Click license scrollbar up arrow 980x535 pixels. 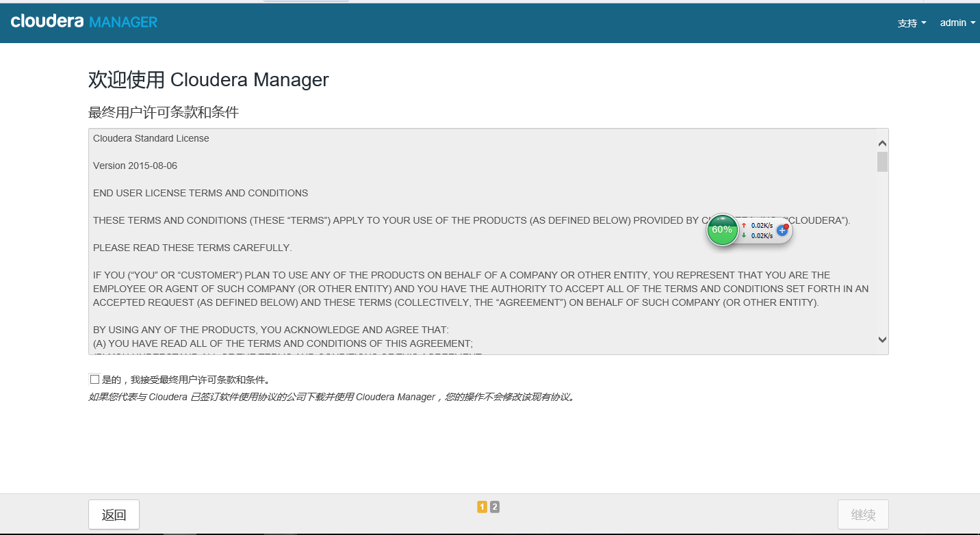click(x=882, y=143)
